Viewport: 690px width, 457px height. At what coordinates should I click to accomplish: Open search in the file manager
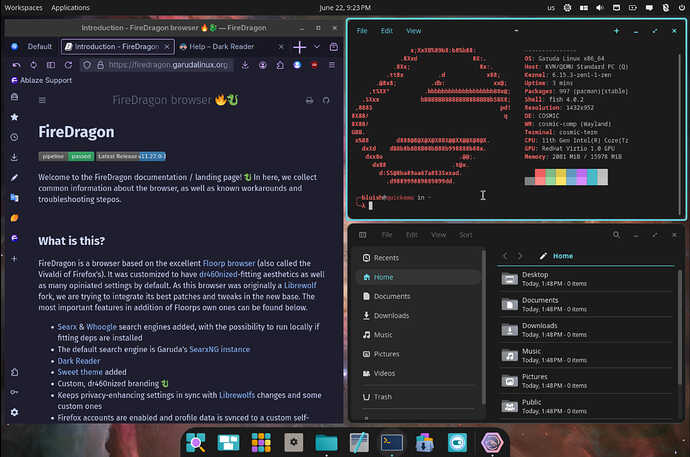tap(616, 235)
